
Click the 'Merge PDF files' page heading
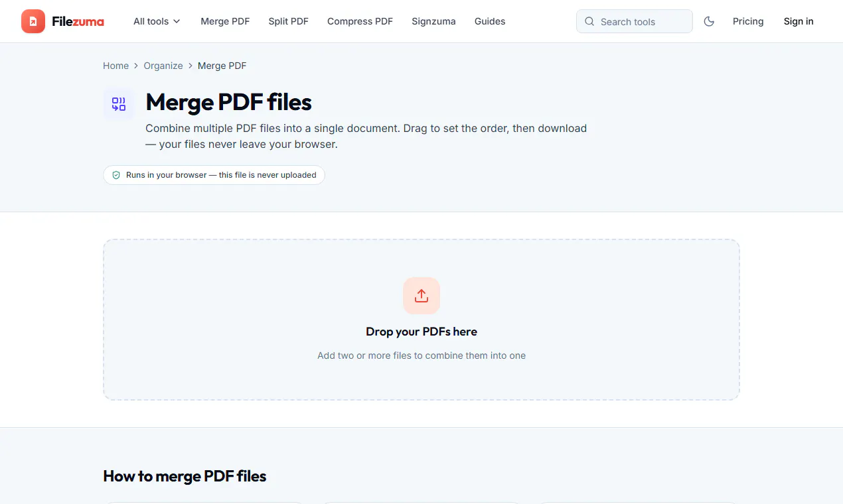click(x=229, y=103)
